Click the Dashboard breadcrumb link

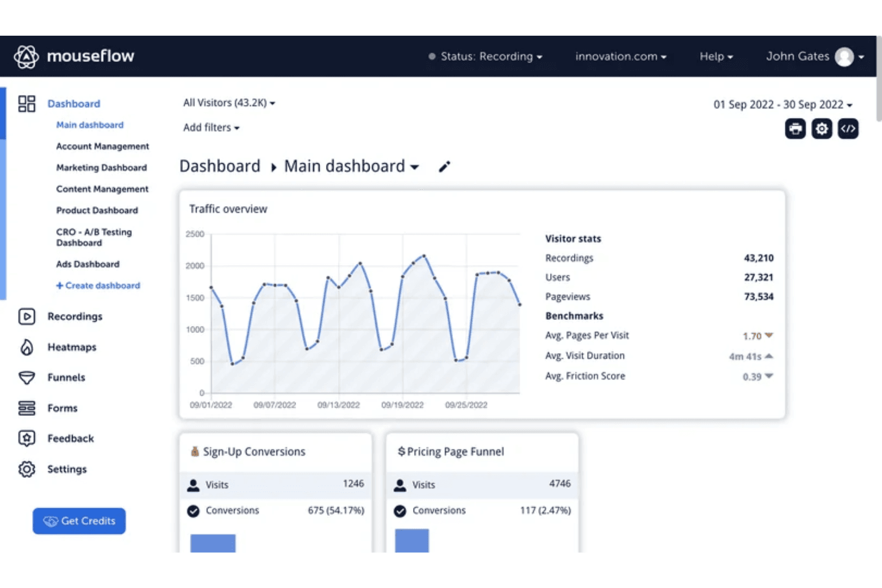(x=220, y=166)
